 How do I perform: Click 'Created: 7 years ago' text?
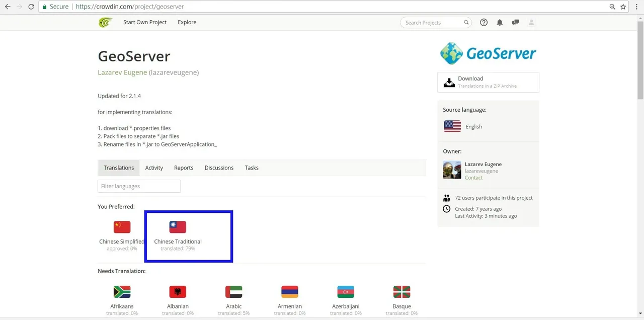[478, 209]
